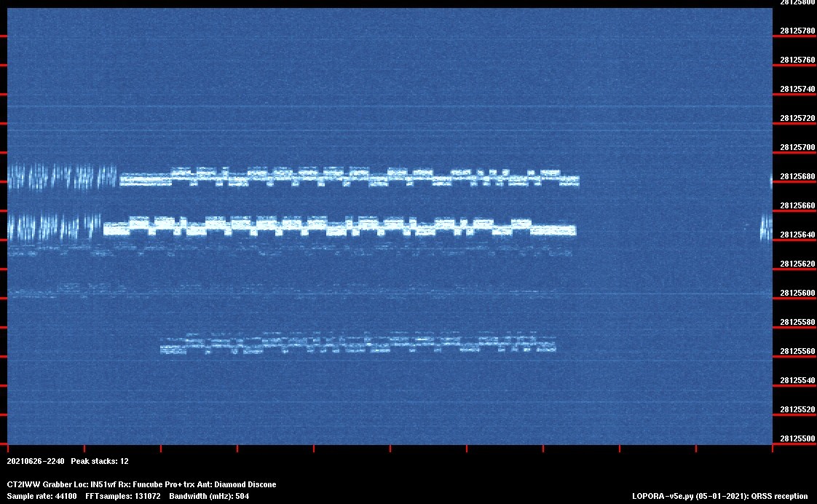Viewport: 817px width, 504px height.
Task: Pick the 28125680 frequency label
Action: point(797,177)
